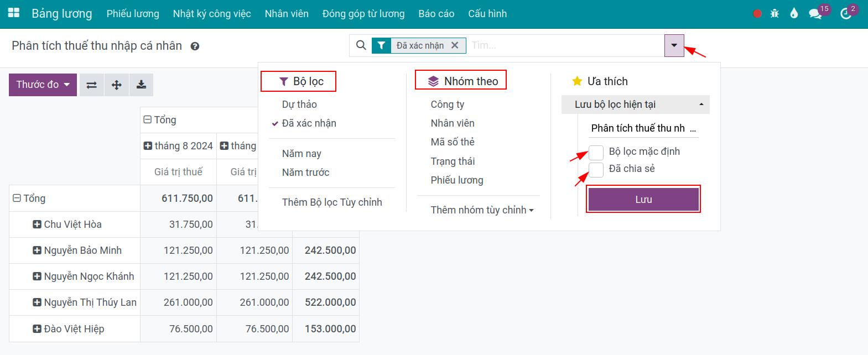This screenshot has height=355, width=868.
Task: Click the search magnifier icon
Action: click(x=361, y=45)
